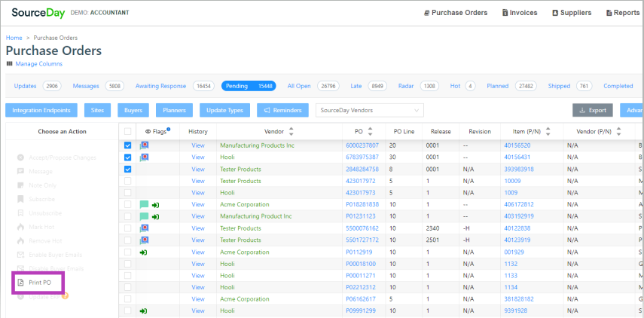Click message flag icon for PO 5500076162
Screen dimensions: 644x318
144,228
